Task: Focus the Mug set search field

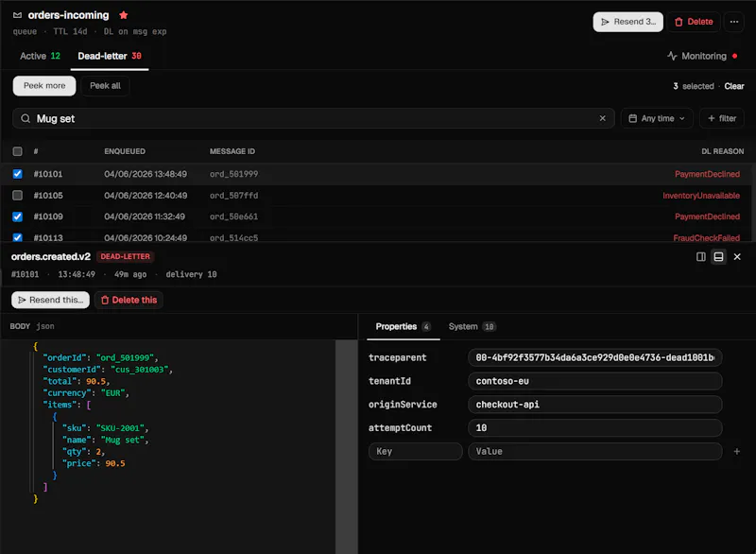Action: coord(314,118)
